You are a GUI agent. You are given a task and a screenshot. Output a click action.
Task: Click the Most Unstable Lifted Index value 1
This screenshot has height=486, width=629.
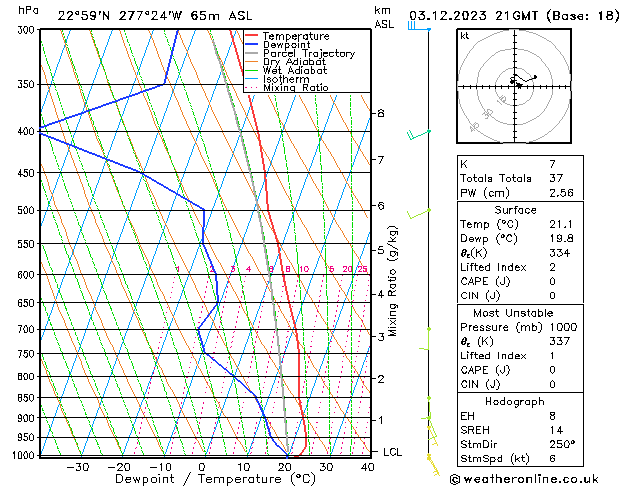(x=552, y=356)
